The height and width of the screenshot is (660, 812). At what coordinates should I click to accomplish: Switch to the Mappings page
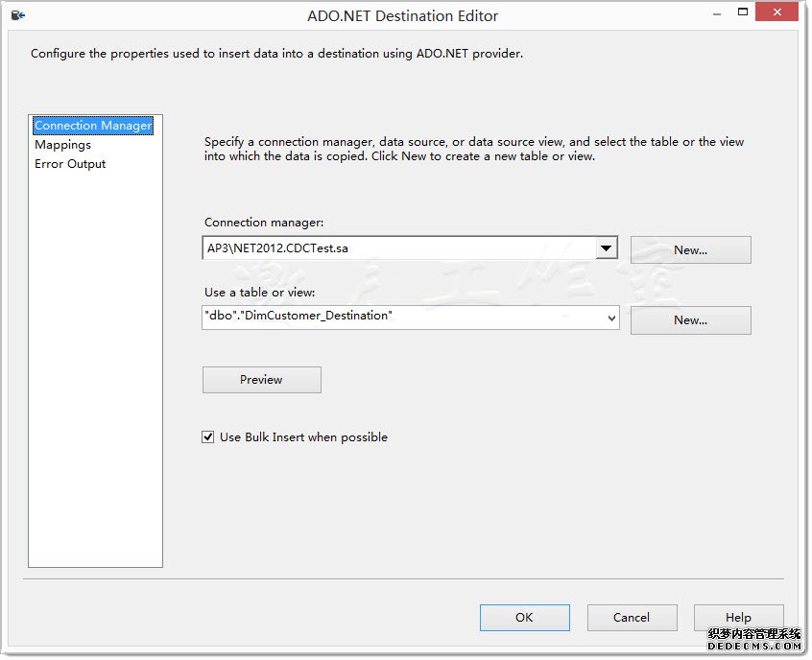pyautogui.click(x=62, y=145)
